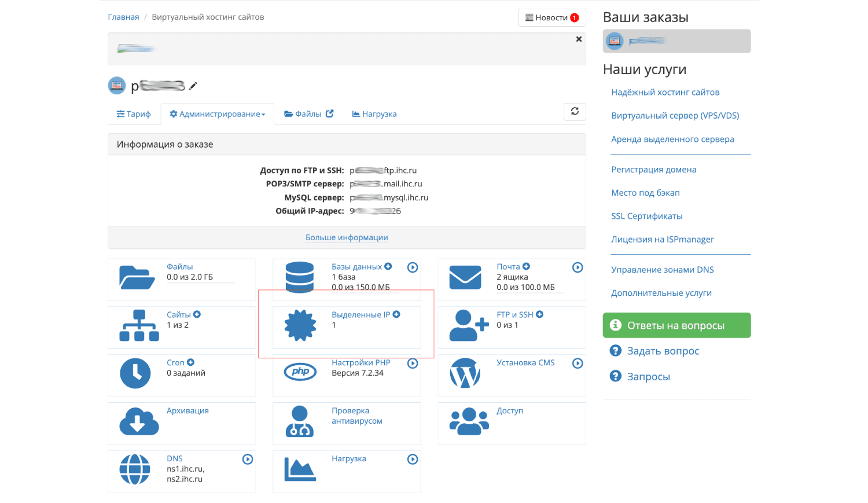The image size is (868, 503).
Task: Expand the Администрирование dropdown tab
Action: tap(217, 114)
